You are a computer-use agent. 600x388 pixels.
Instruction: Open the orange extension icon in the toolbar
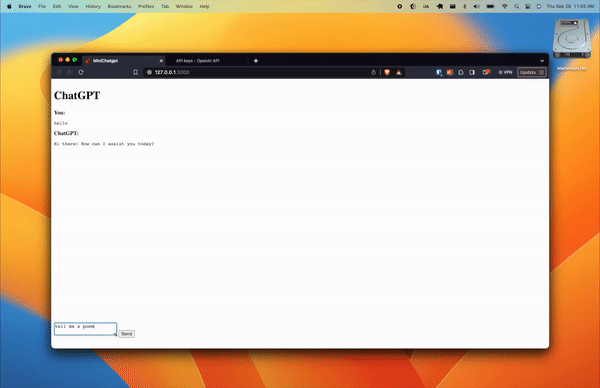450,72
